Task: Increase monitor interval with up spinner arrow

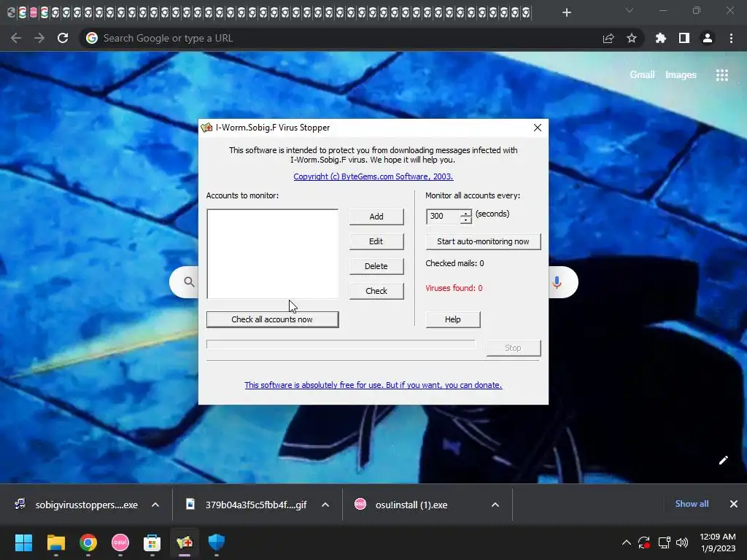Action: pos(466,213)
